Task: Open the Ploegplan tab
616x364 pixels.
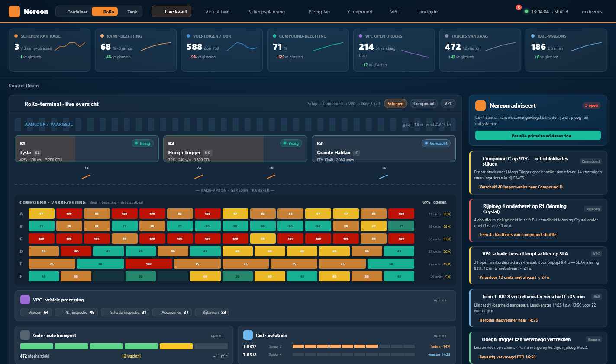Action: click(x=319, y=12)
